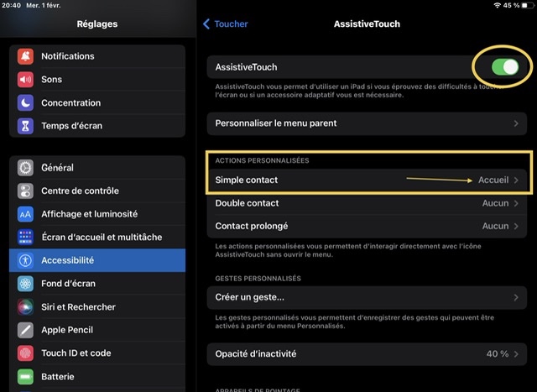
Task: Tap the Général gear icon
Action: 26,168
